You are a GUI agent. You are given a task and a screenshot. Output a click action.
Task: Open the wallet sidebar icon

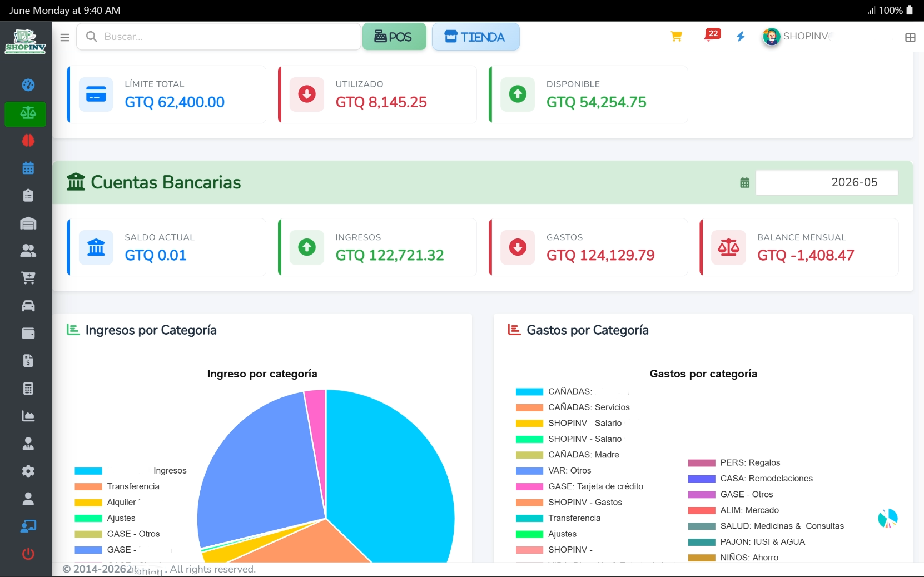point(28,333)
